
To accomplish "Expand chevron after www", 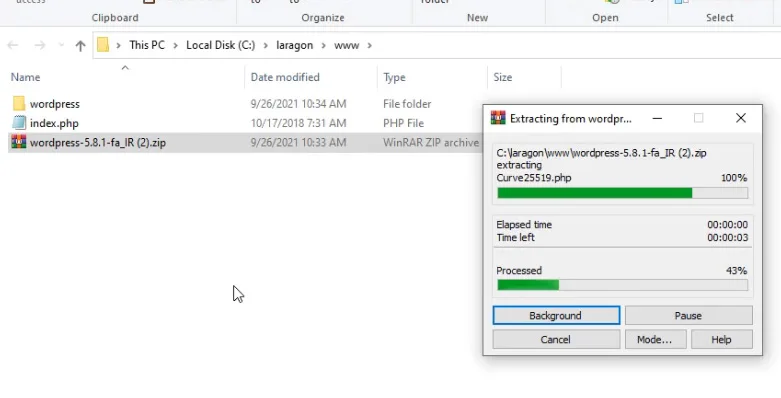I will (370, 45).
